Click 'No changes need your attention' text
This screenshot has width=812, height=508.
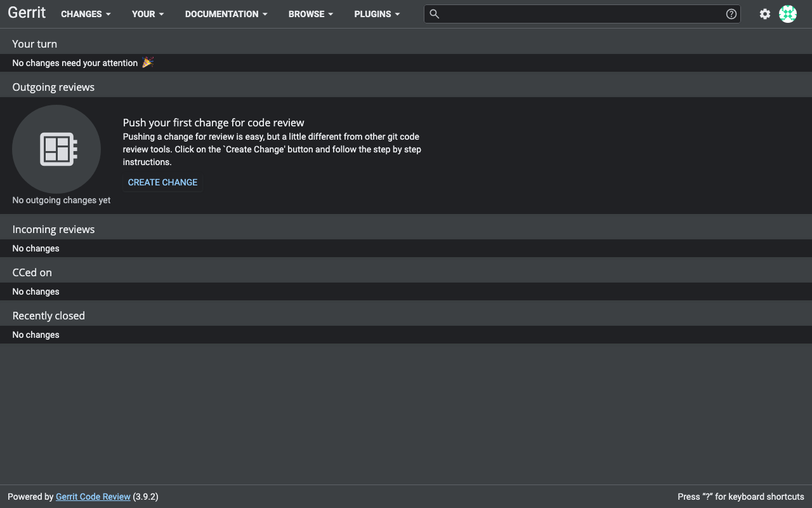[x=75, y=63]
